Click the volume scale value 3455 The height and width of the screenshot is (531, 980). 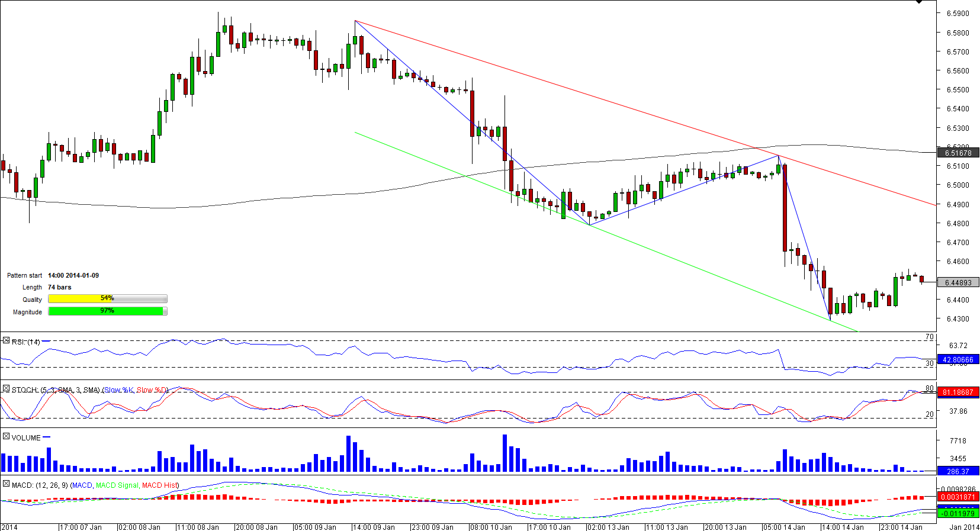pos(958,459)
